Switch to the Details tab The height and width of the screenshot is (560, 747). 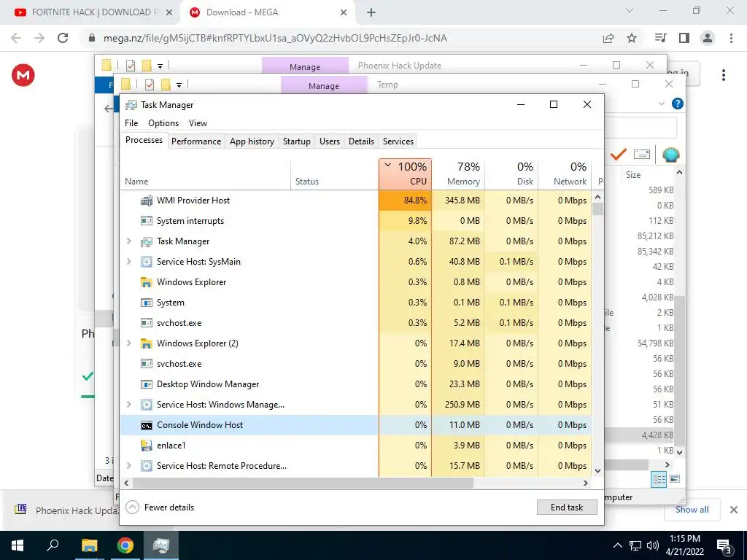tap(361, 141)
